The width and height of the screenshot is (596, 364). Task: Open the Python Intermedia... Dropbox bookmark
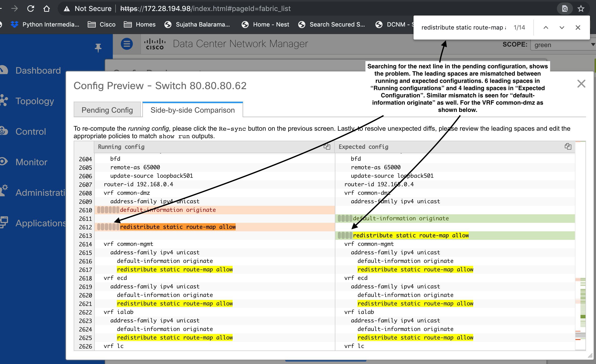tap(45, 24)
